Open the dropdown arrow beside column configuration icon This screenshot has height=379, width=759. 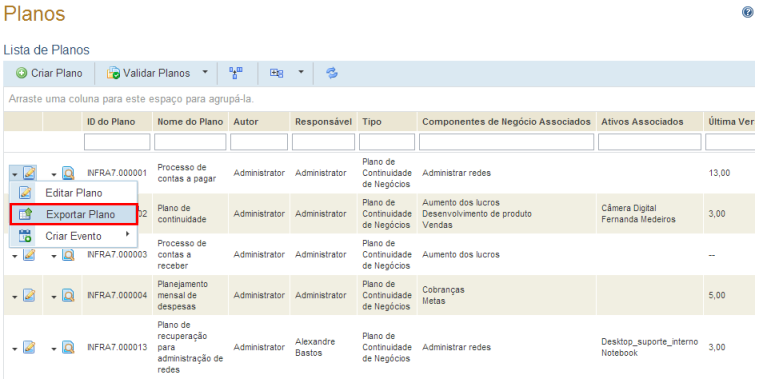click(x=301, y=73)
